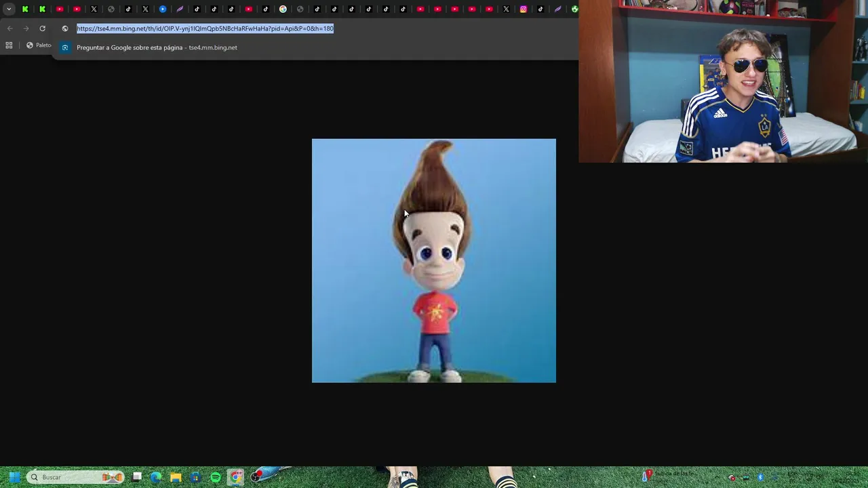
Task: Launch Microsoft Edge from the taskbar
Action: pos(156,477)
